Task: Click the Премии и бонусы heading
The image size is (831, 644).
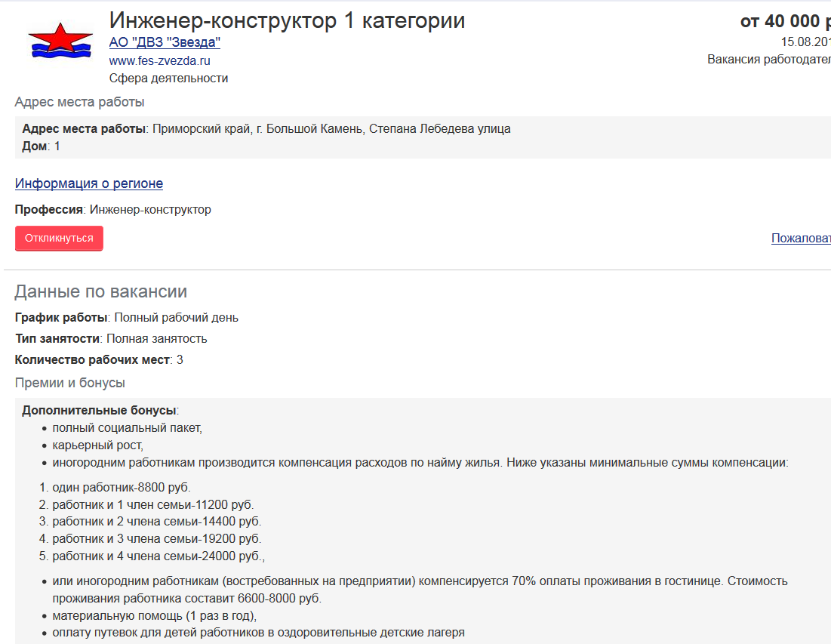Action: (x=69, y=383)
